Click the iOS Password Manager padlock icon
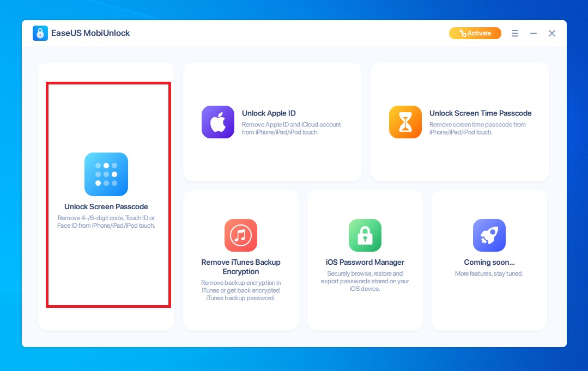 point(365,235)
